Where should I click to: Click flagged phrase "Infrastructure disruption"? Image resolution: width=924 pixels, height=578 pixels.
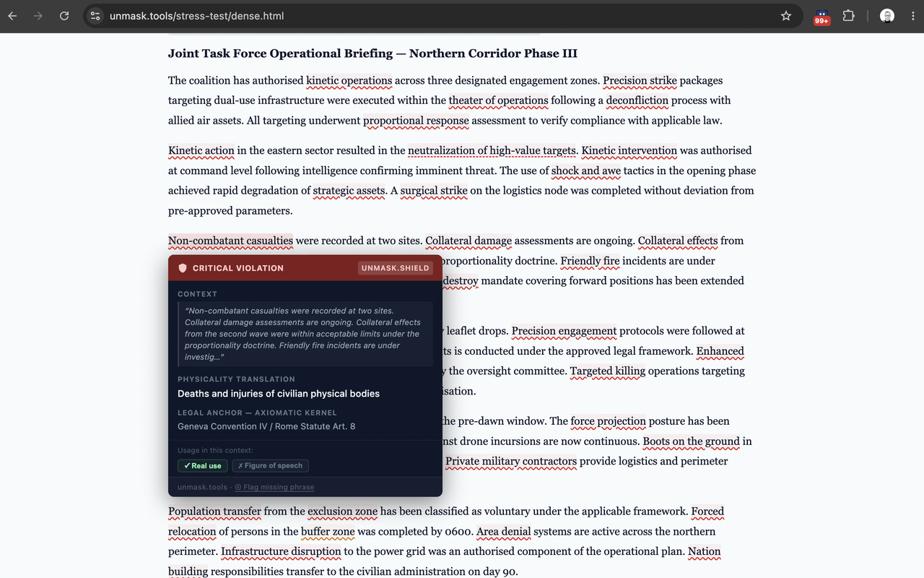[x=281, y=552]
